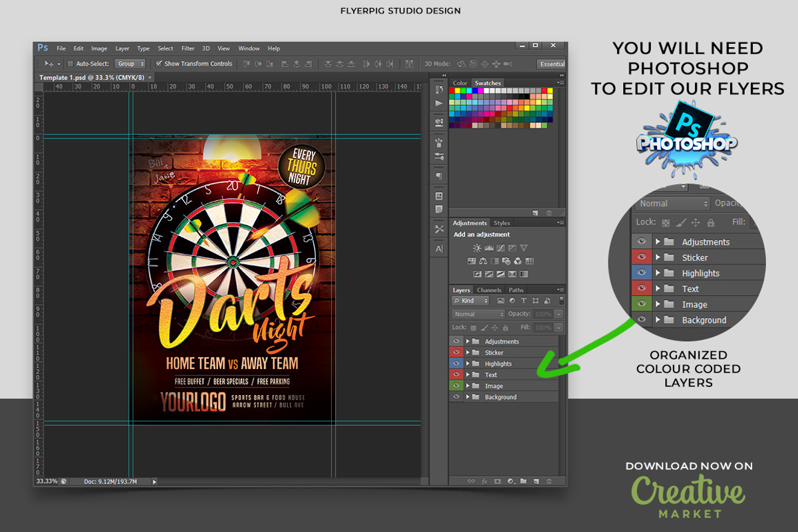Viewport: 798px width, 532px height.
Task: Expand the Text layer group
Action: coord(467,375)
